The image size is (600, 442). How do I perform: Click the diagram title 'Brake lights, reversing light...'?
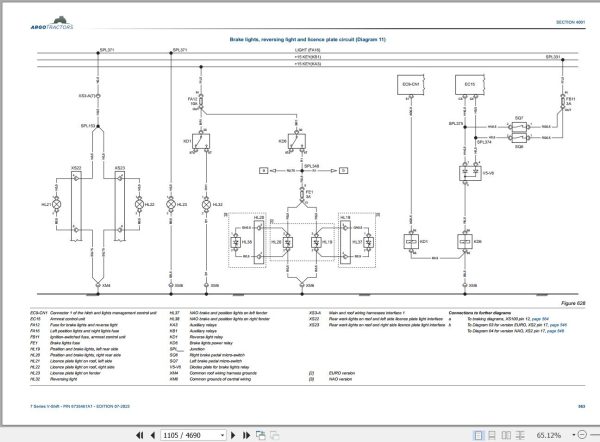[x=308, y=39]
